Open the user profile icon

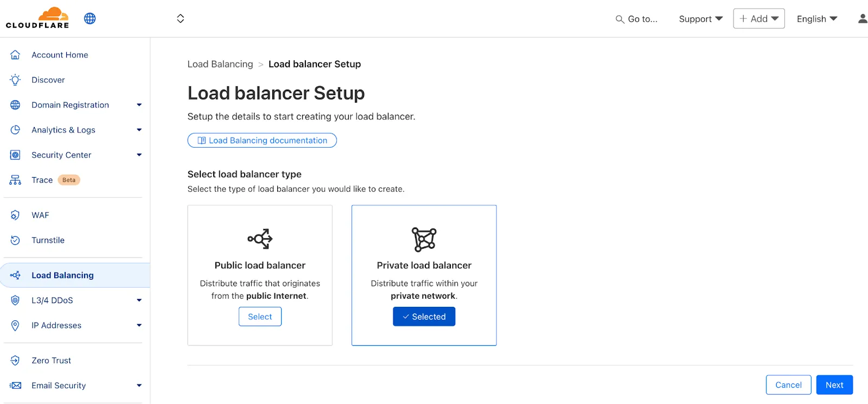coord(862,19)
